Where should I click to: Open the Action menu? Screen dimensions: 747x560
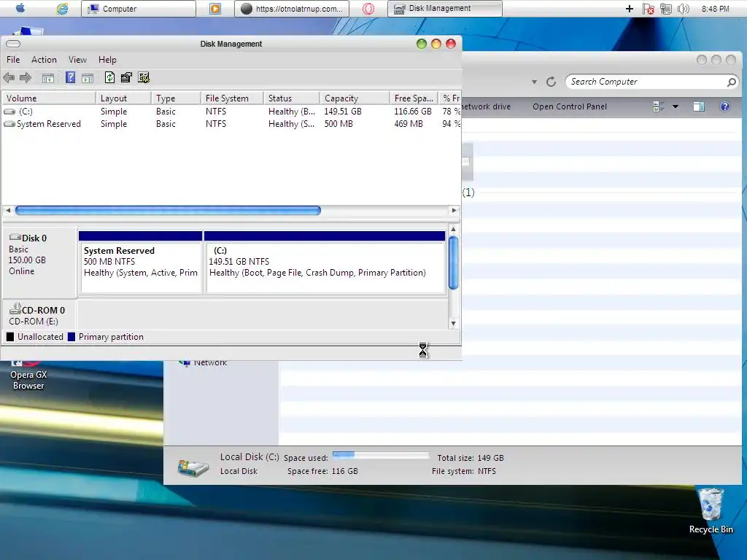pos(44,60)
